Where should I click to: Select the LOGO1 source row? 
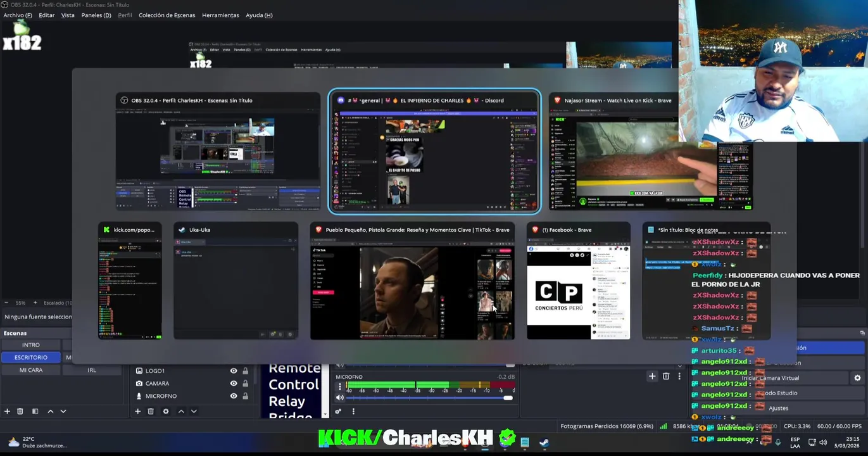(x=193, y=371)
